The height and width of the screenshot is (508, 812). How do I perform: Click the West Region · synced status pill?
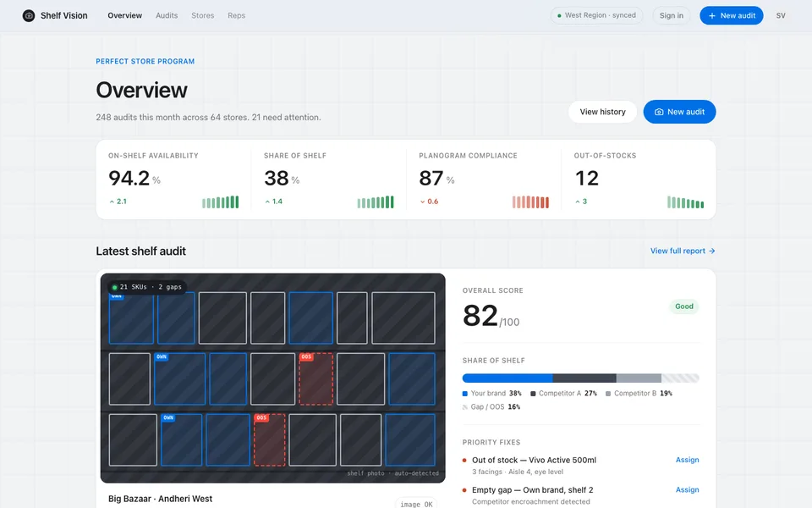coord(596,15)
